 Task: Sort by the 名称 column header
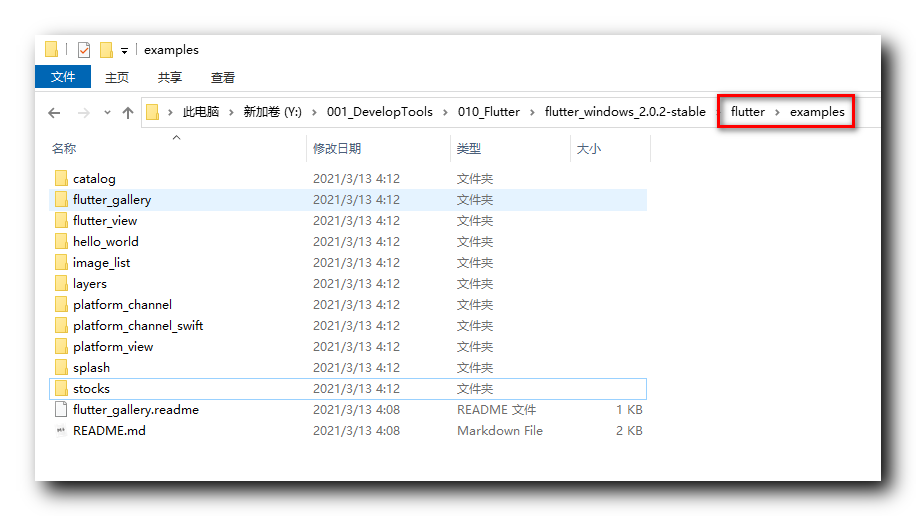(64, 148)
